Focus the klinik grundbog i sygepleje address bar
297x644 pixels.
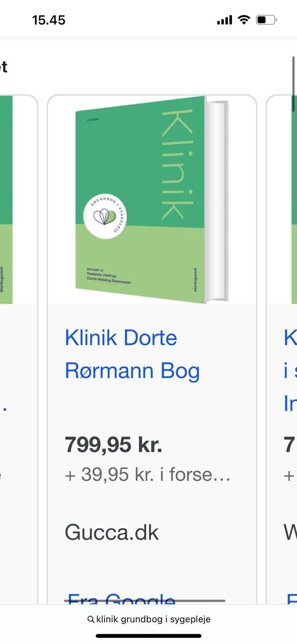[149, 619]
